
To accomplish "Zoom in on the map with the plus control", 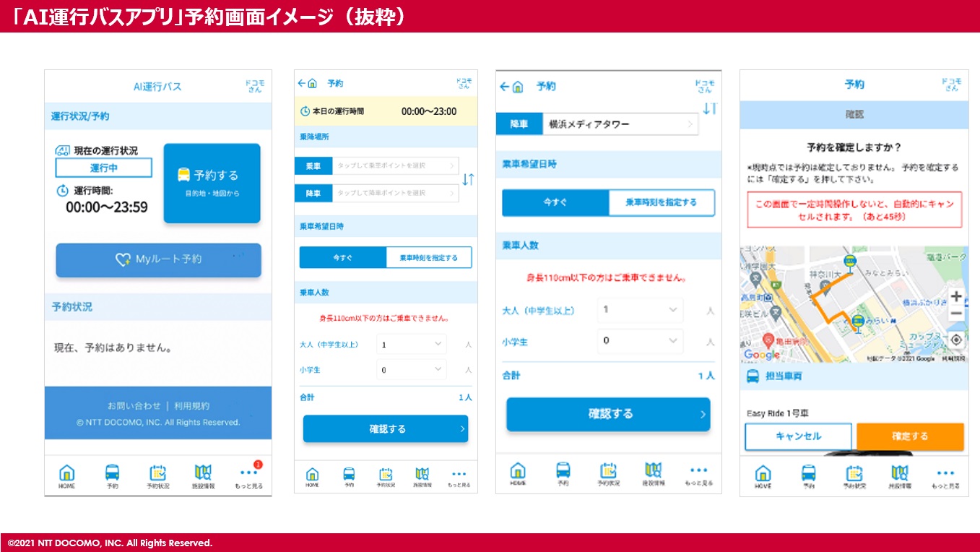I will tap(955, 296).
